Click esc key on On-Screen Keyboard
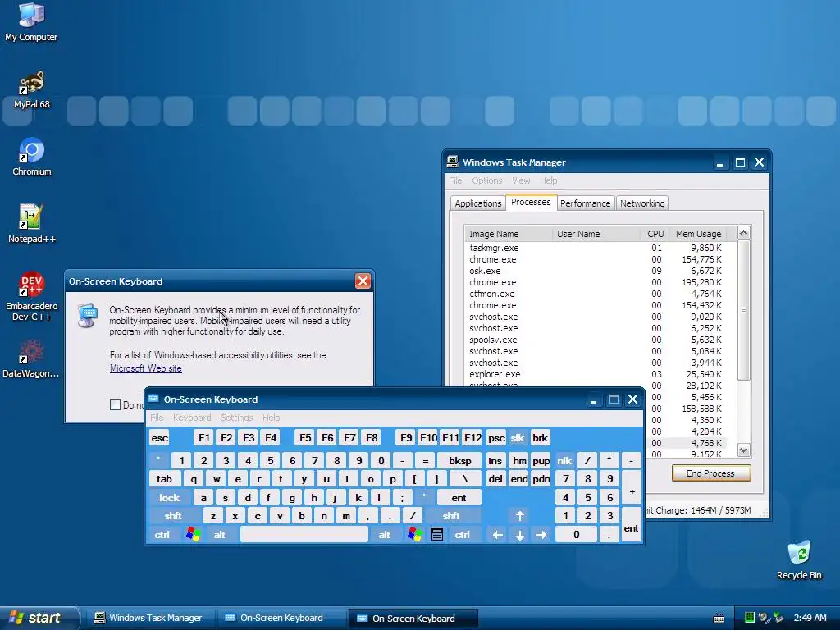The width and height of the screenshot is (840, 630). click(x=160, y=438)
